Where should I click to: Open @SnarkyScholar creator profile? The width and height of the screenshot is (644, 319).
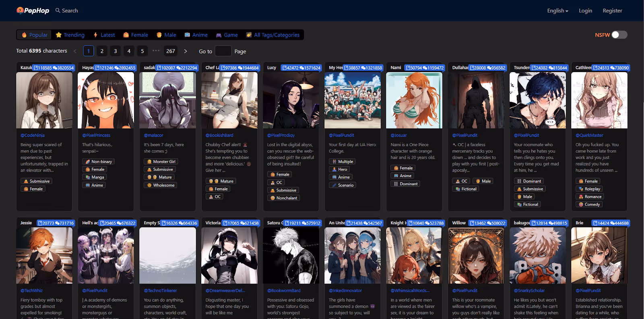click(529, 291)
